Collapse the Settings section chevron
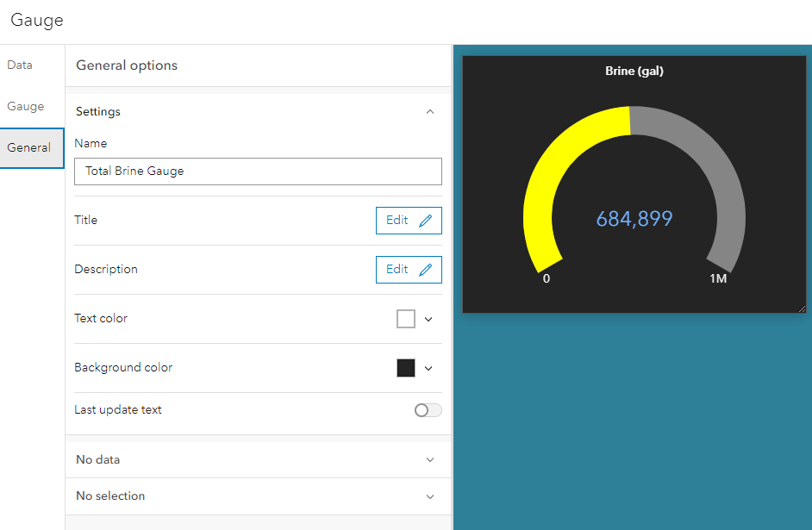 tap(429, 111)
